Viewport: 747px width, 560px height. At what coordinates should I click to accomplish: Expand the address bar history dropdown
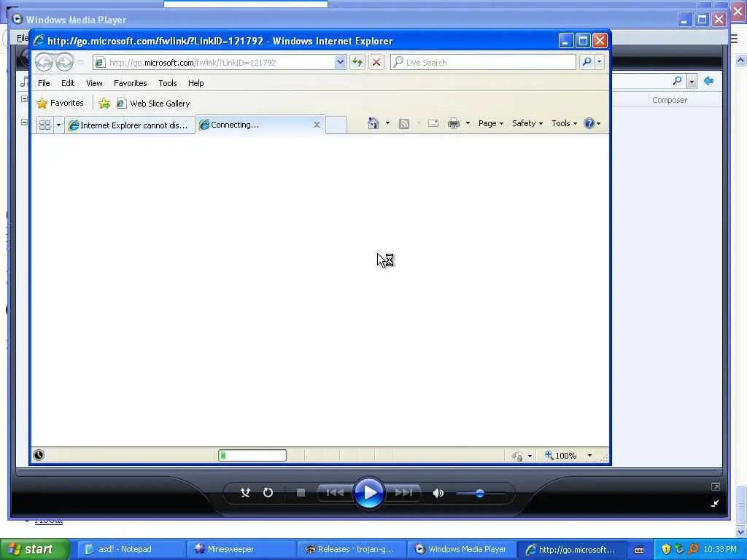coord(340,63)
